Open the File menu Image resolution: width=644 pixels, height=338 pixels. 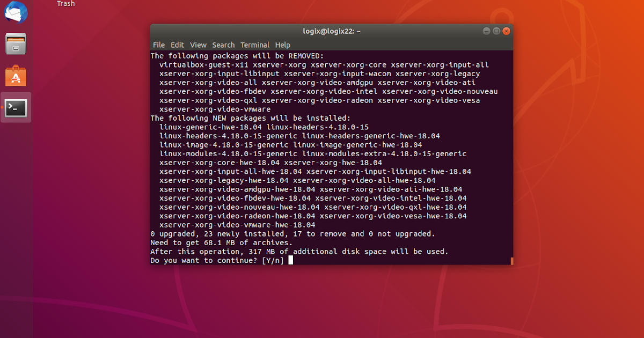coord(159,45)
